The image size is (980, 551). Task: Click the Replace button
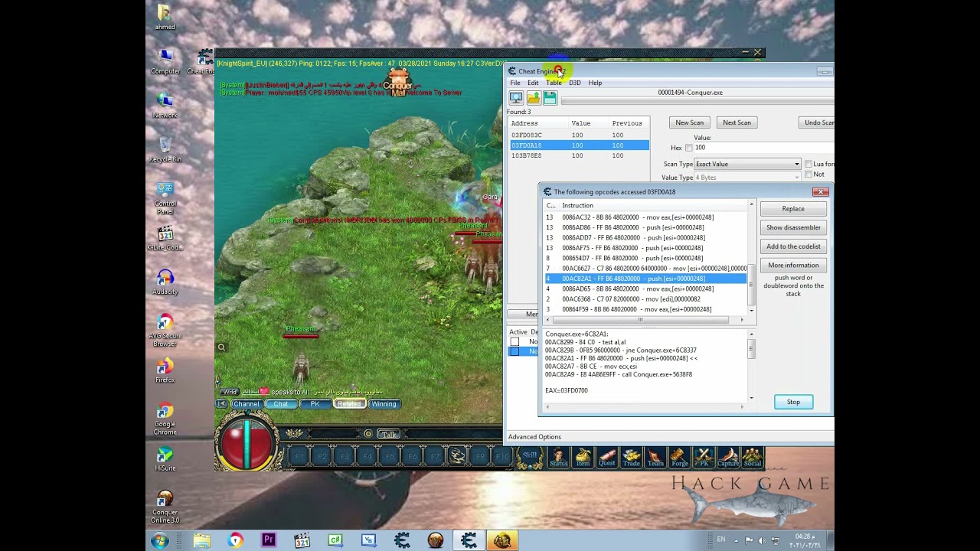pyautogui.click(x=793, y=209)
